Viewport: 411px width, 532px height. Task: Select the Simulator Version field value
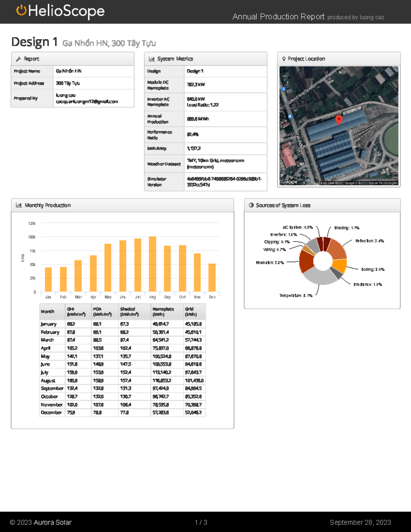coord(224,182)
